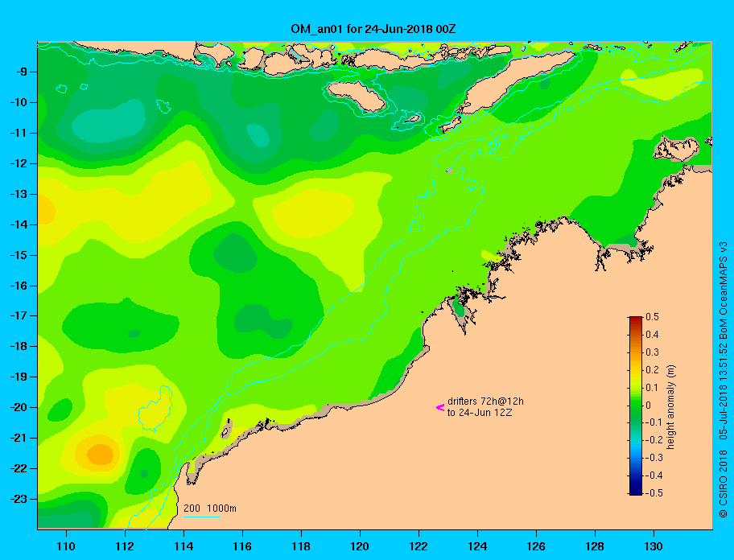Click the colorbar bottom label negative -0.5
Image resolution: width=734 pixels, height=560 pixels.
pos(654,493)
